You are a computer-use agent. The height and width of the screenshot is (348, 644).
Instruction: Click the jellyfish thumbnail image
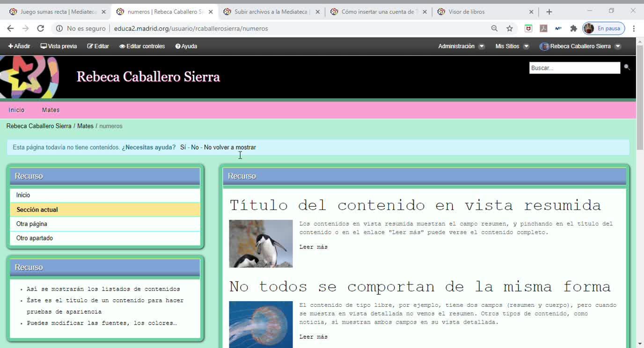click(x=261, y=325)
